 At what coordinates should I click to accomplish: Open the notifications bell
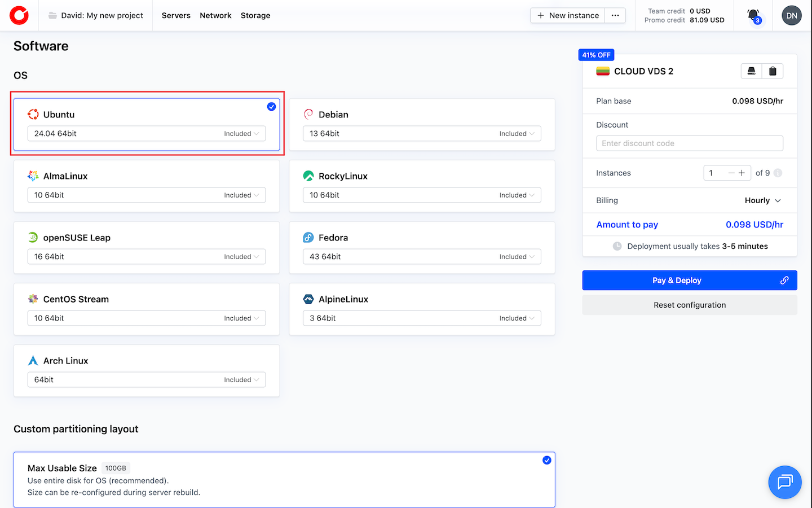click(753, 15)
